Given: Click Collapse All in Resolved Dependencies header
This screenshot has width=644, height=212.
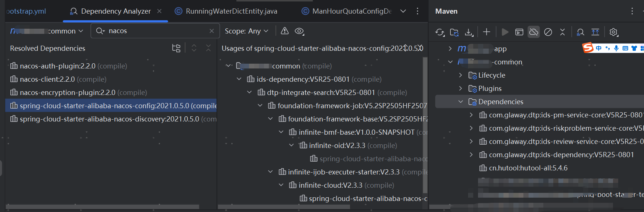Looking at the screenshot, I should click(208, 48).
